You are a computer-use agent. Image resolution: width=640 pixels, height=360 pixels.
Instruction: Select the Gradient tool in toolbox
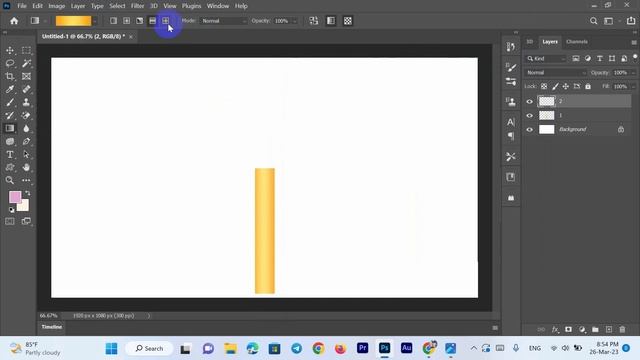coord(10,128)
